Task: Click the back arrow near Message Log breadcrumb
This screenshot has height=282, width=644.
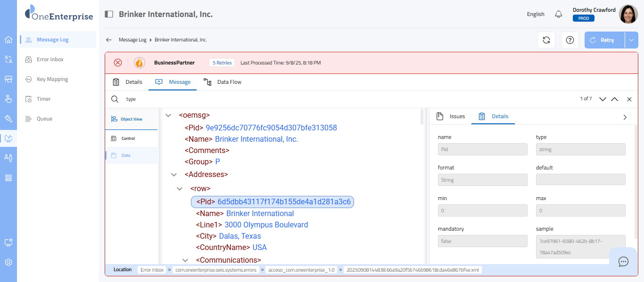Action: [x=109, y=40]
